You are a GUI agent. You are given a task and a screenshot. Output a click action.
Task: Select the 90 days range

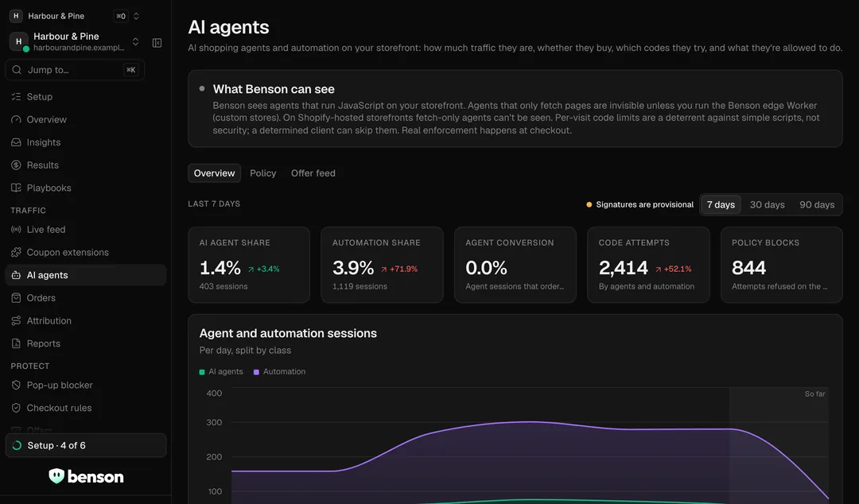coord(817,204)
